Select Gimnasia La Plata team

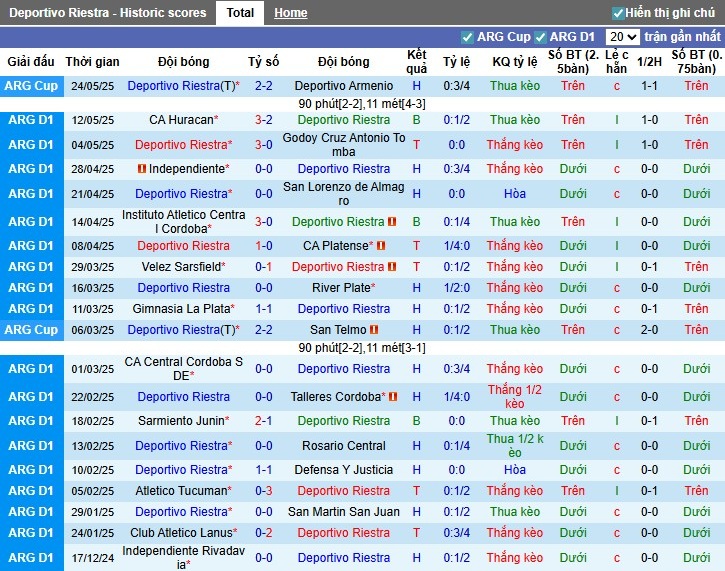pyautogui.click(x=182, y=309)
